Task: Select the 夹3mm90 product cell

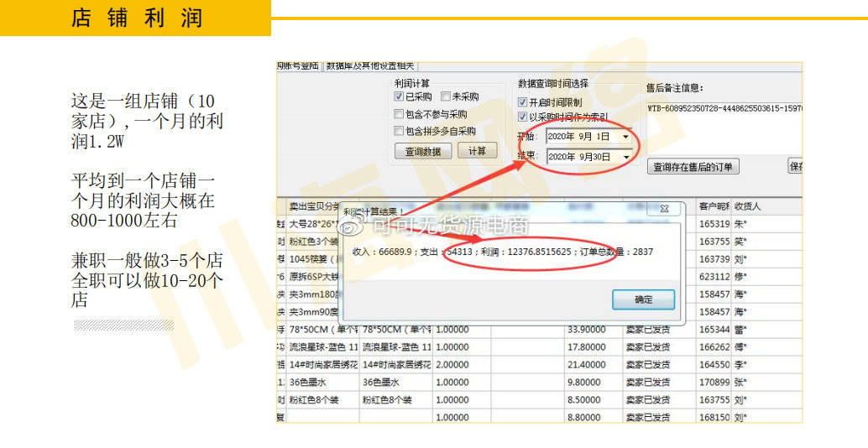Action: click(313, 312)
